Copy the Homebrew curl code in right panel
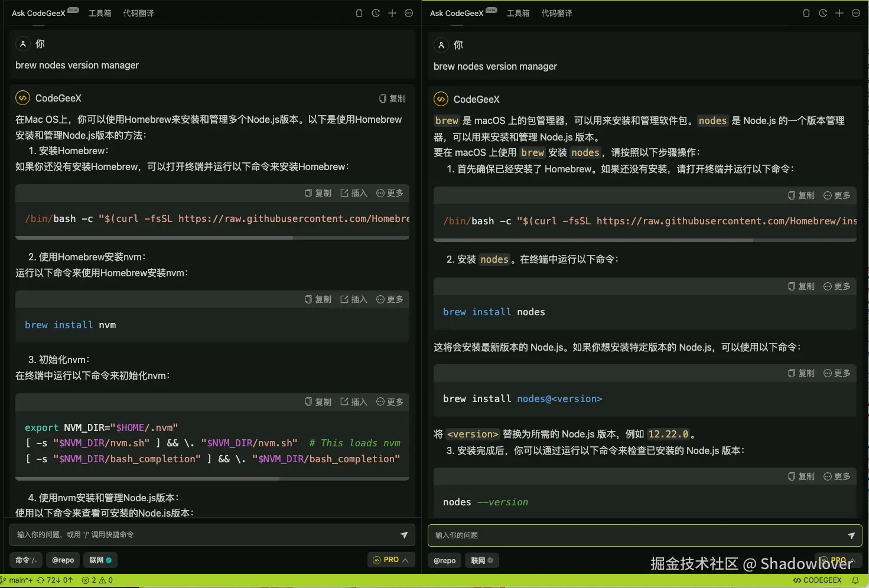869x588 pixels. [801, 195]
